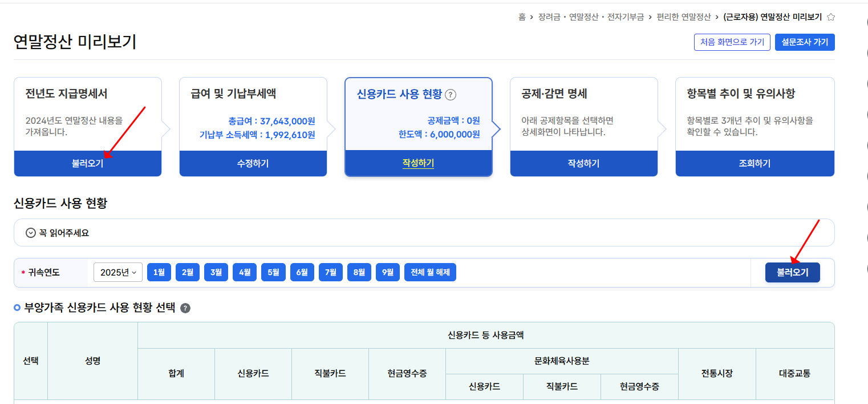This screenshot has width=868, height=404.
Task: Click the question mark beside 부양가족 신용카드 사용 현황
Action: [184, 307]
